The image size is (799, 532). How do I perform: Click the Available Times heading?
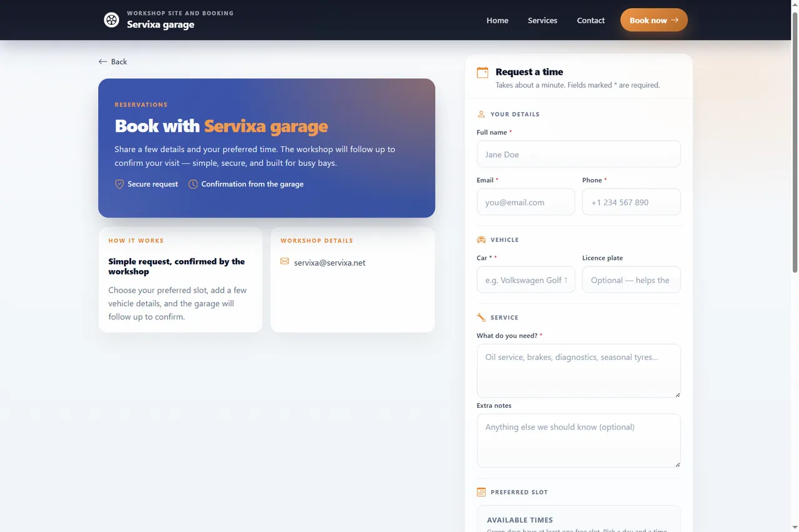pos(520,520)
